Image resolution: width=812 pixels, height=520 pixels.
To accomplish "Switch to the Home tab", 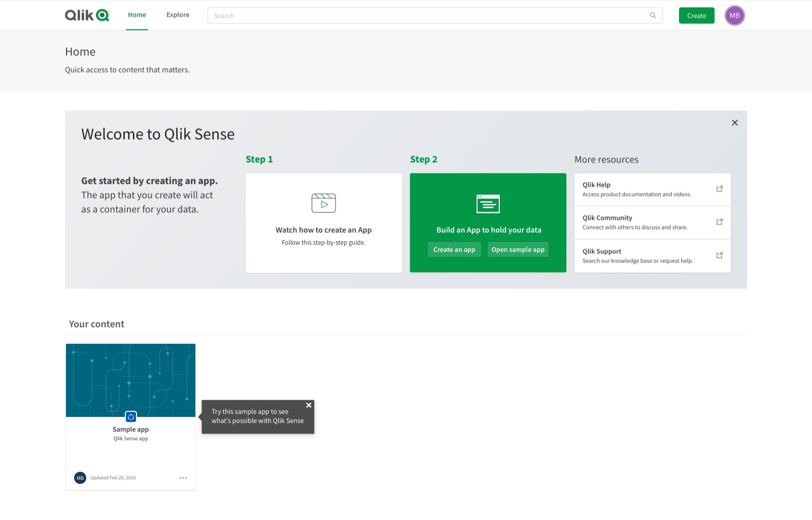I will pos(137,15).
